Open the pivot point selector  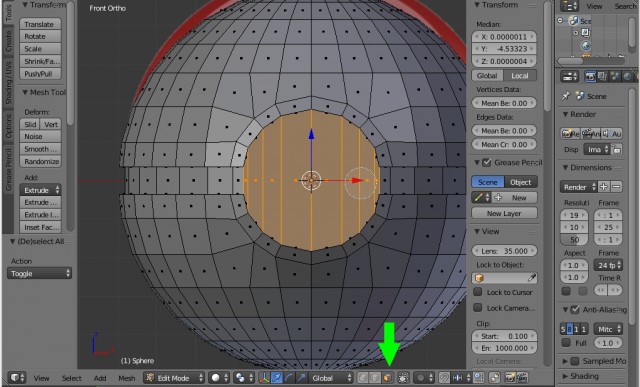coord(244,378)
